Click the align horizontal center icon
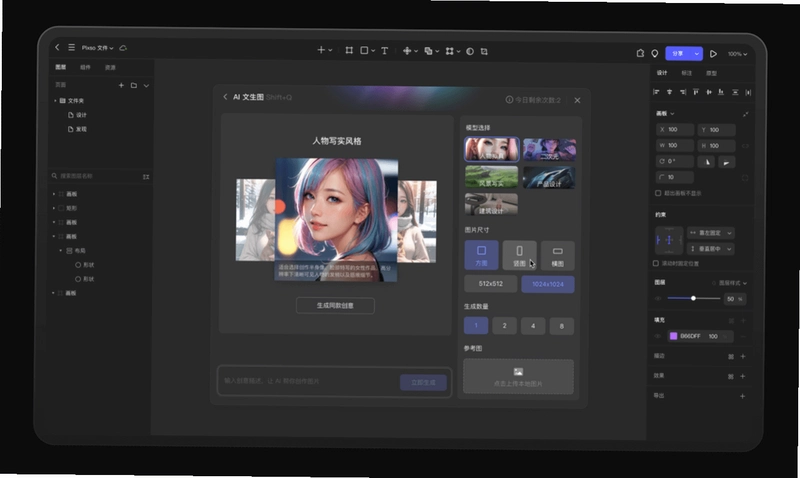This screenshot has height=478, width=800. click(x=669, y=92)
